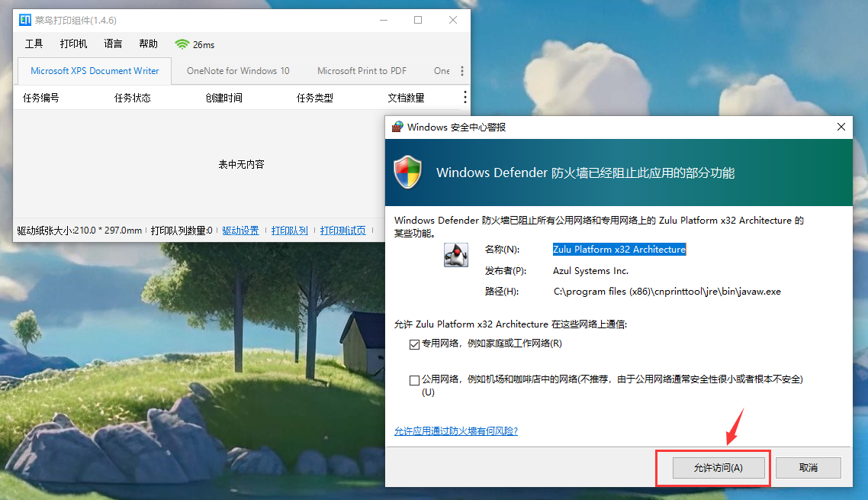Image resolution: width=868 pixels, height=500 pixels.
Task: Minimize the Cainiao print component window
Action: click(x=384, y=20)
